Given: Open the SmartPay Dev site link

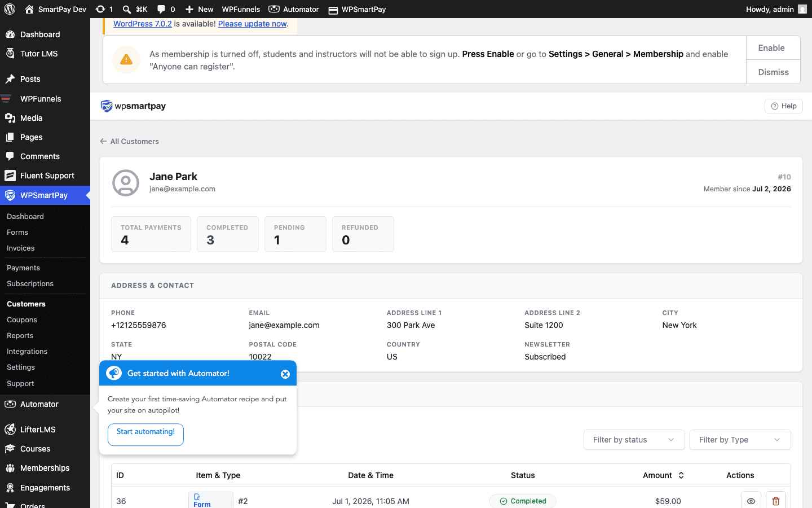Looking at the screenshot, I should (55, 9).
